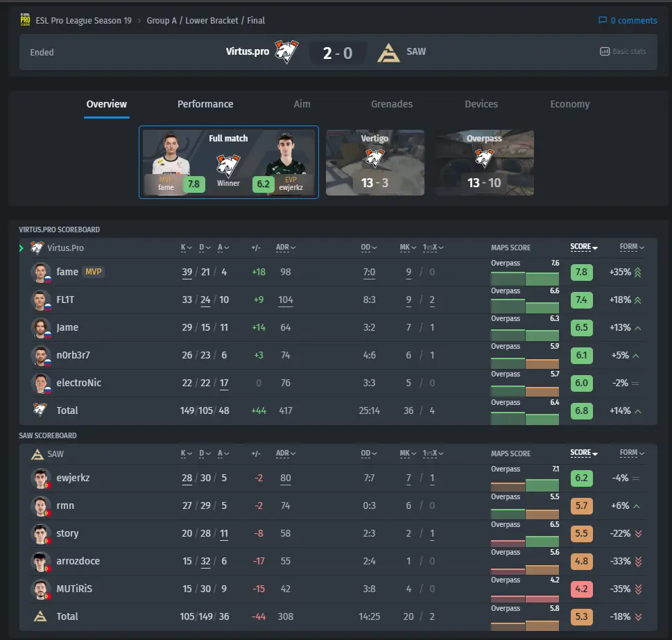Sort SAW scoreboard by FORM
The width and height of the screenshot is (672, 640).
(632, 453)
